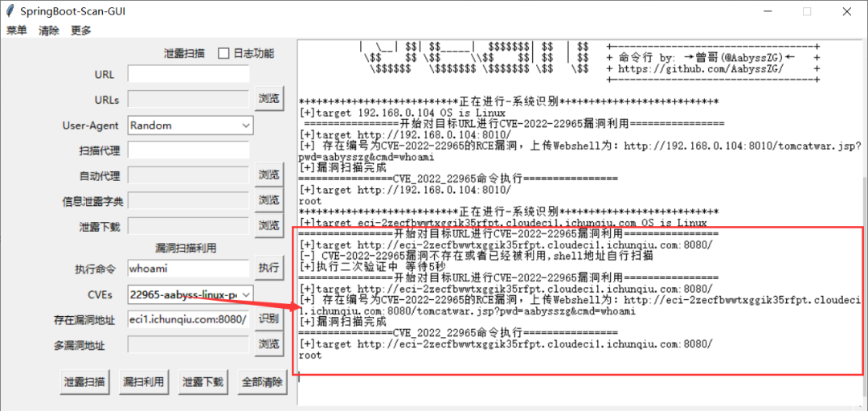Browse for 多漏洞地址 file
Viewport: 868px width, 411px height.
click(269, 344)
